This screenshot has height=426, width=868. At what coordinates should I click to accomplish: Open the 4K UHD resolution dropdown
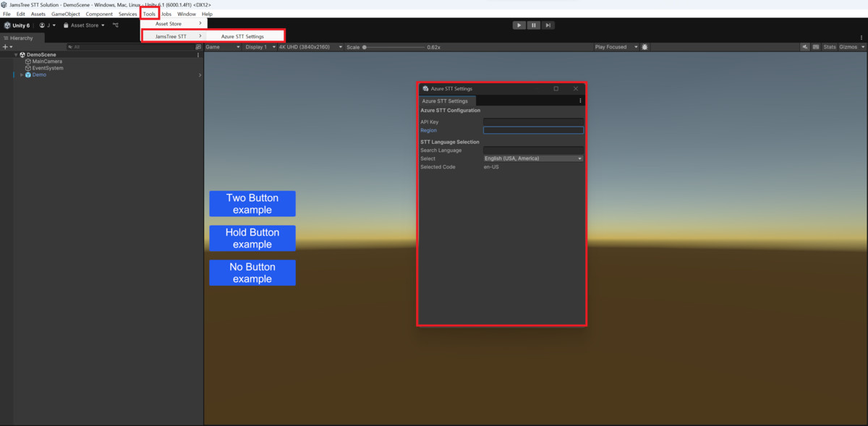[311, 47]
